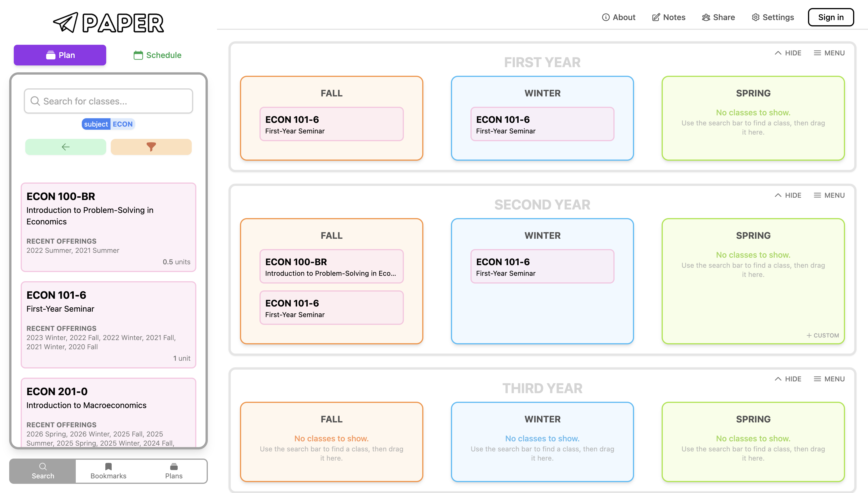The height and width of the screenshot is (493, 868).
Task: Select Plans in the bottom bar
Action: [x=174, y=471]
